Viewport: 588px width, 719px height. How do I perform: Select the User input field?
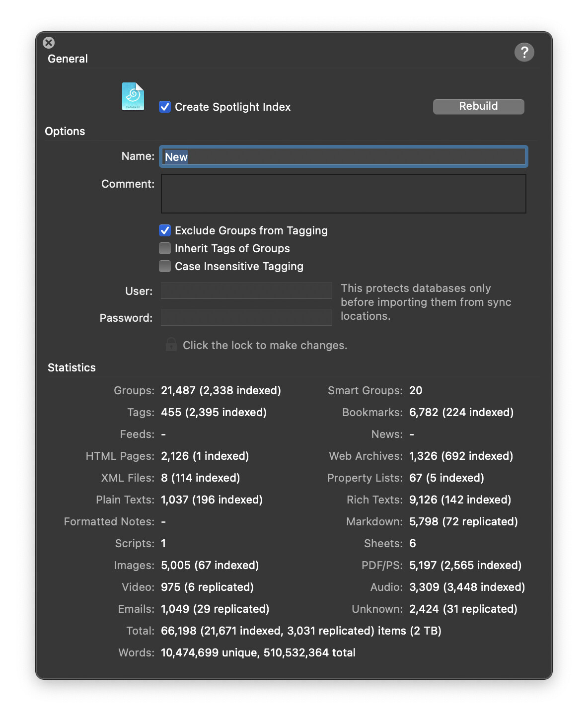click(246, 291)
